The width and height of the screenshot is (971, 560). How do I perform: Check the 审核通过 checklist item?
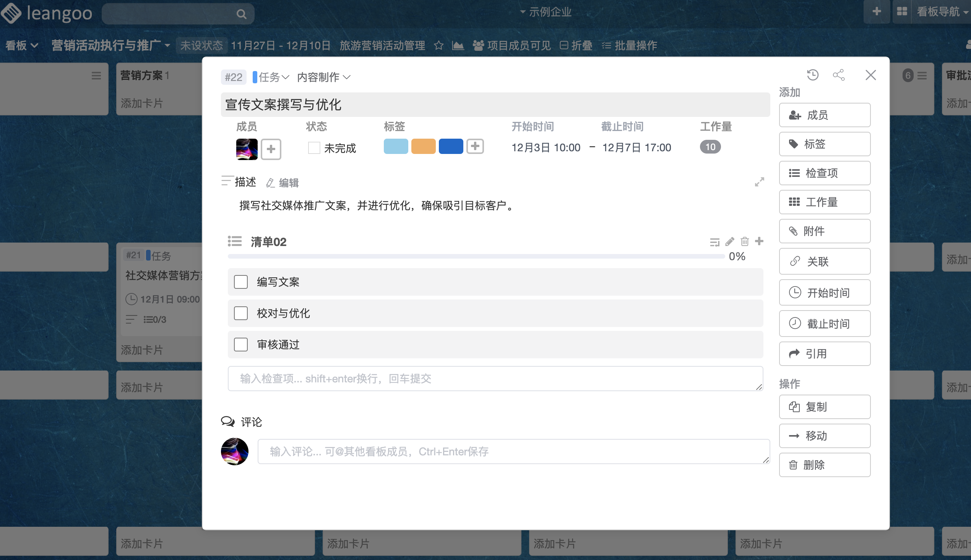(x=241, y=345)
